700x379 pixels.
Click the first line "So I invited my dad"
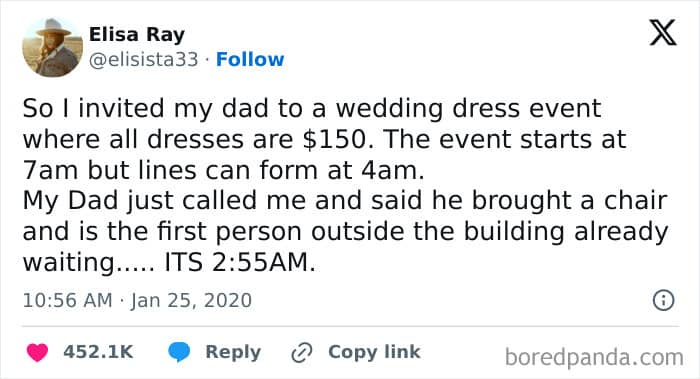(x=312, y=109)
